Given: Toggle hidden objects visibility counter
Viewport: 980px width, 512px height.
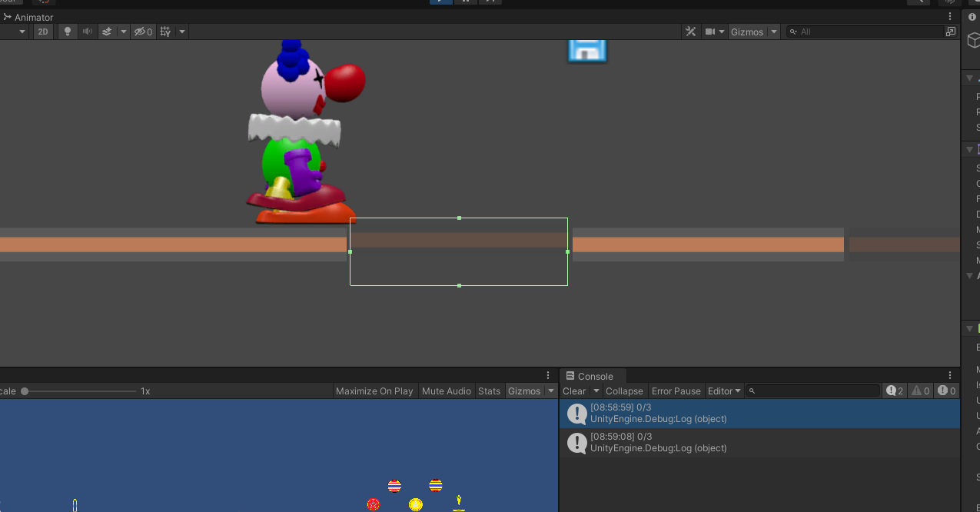Looking at the screenshot, I should [x=143, y=32].
